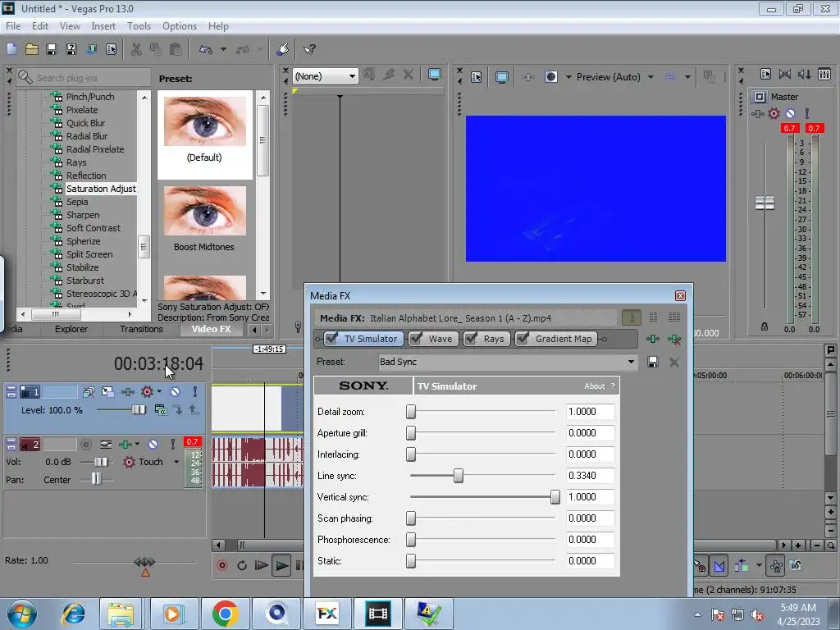The image size is (840, 630).
Task: Open Windows Explorer folder on taskbar
Action: point(121,614)
